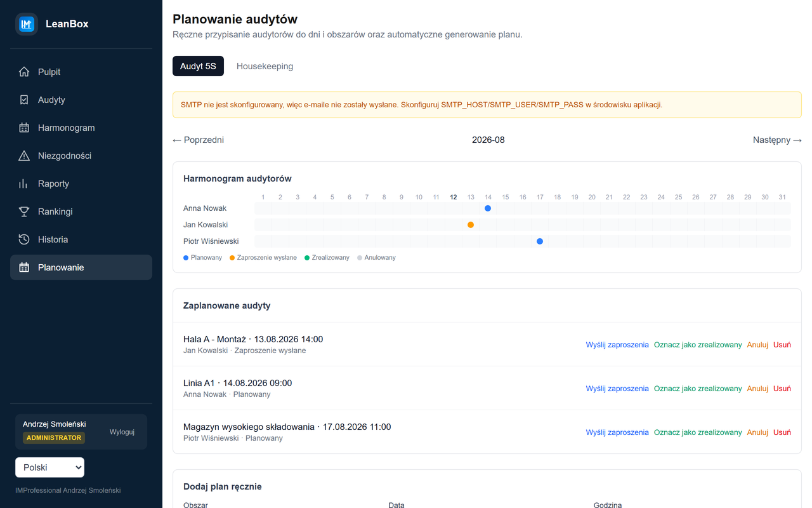812x508 pixels.
Task: Click the Harmonogram calendar icon
Action: tap(24, 128)
